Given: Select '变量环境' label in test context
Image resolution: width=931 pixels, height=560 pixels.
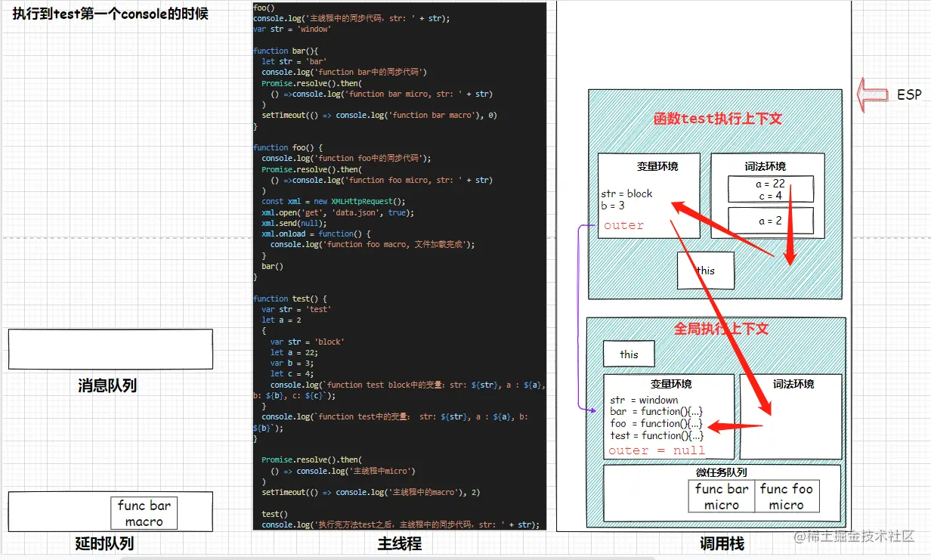Looking at the screenshot, I should 657,166.
